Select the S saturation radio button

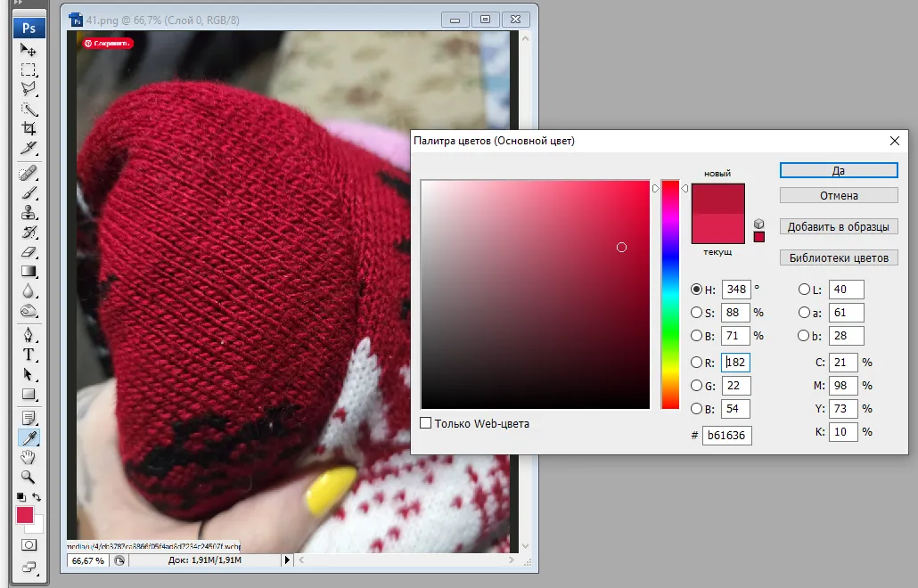coord(696,313)
